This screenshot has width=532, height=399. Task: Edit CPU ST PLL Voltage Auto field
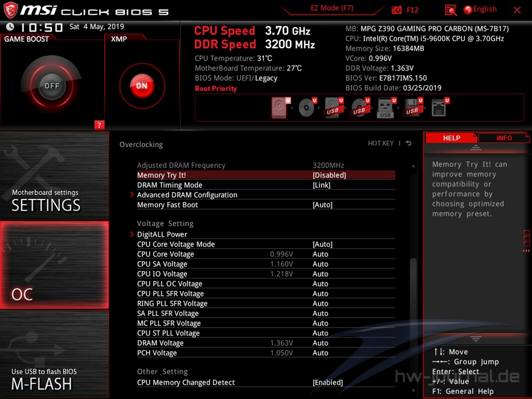320,333
